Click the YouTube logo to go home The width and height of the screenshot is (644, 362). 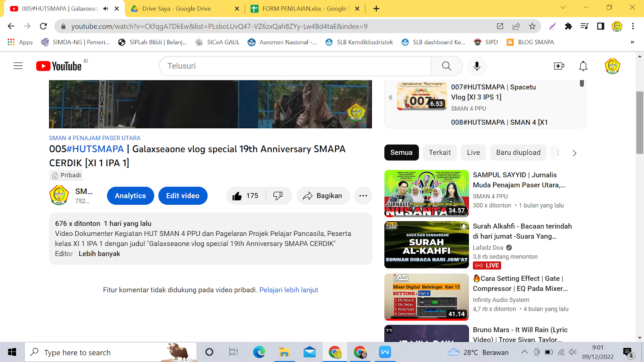tap(59, 66)
